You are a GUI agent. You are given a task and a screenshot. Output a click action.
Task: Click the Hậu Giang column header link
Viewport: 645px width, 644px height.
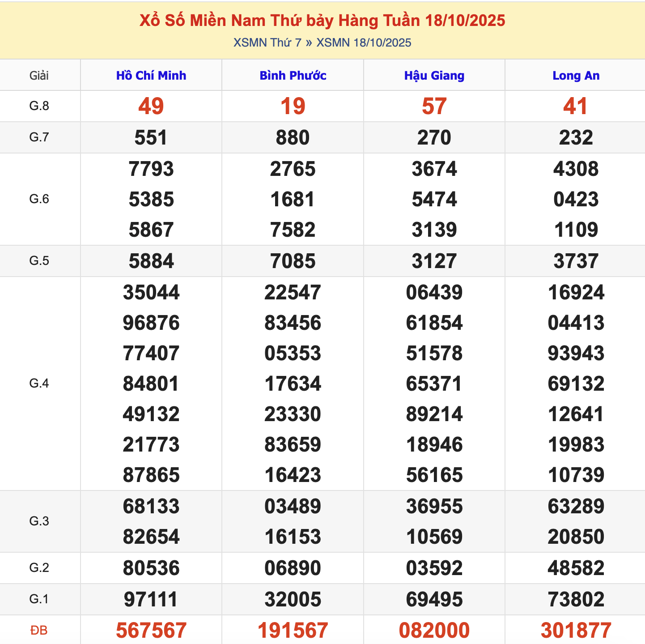pos(434,76)
